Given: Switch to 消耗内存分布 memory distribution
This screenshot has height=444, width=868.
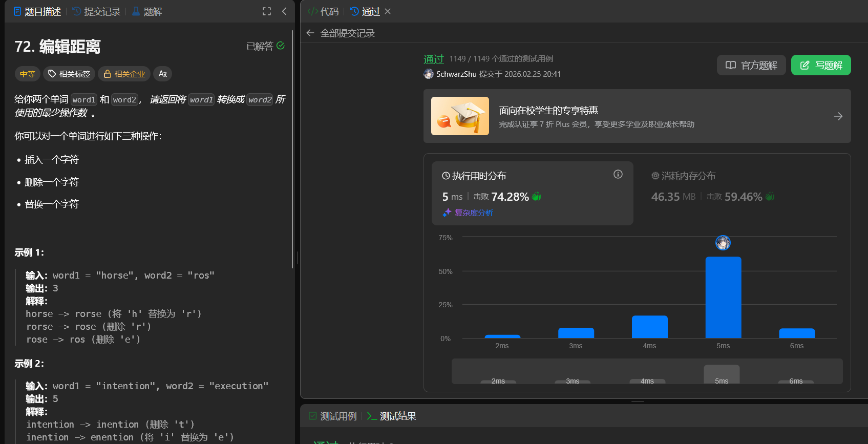Looking at the screenshot, I should click(x=683, y=176).
